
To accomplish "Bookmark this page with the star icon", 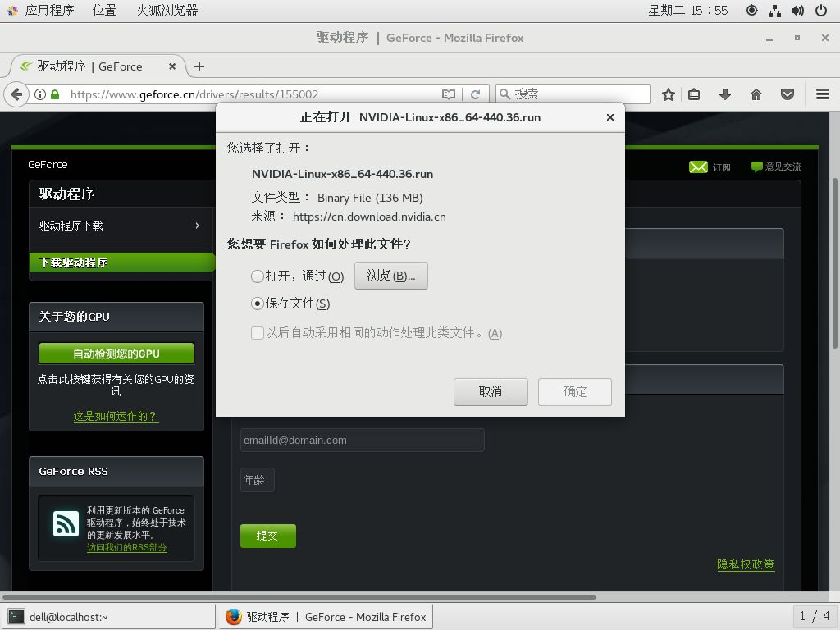I will [x=668, y=95].
